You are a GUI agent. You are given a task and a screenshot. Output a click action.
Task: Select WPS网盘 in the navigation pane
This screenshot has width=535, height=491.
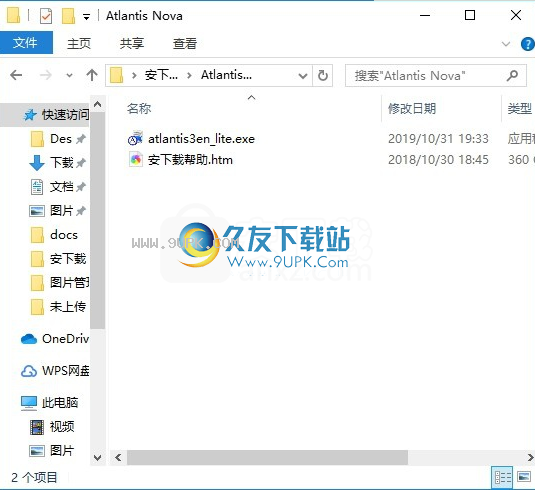click(x=55, y=371)
